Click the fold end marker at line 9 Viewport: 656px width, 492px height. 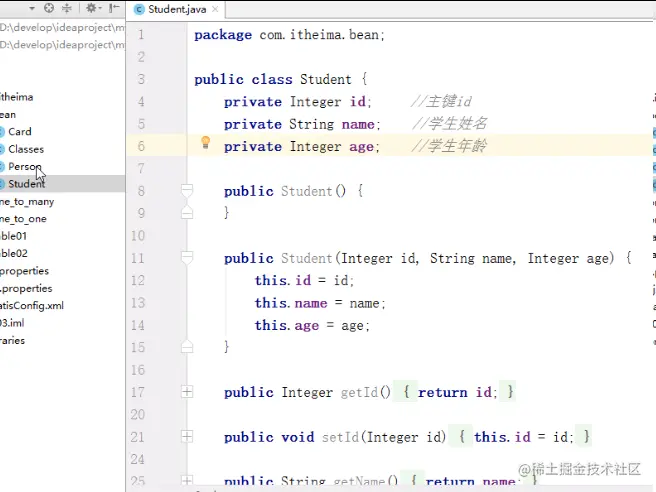(187, 213)
